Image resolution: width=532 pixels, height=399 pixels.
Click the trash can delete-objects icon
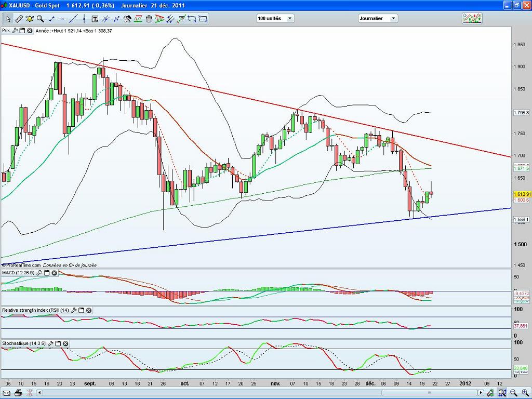point(149,19)
